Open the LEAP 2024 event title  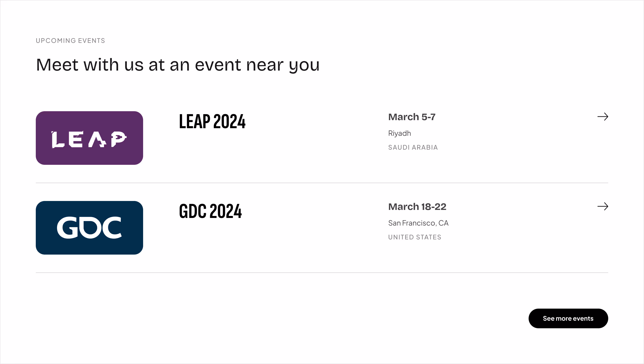(212, 121)
